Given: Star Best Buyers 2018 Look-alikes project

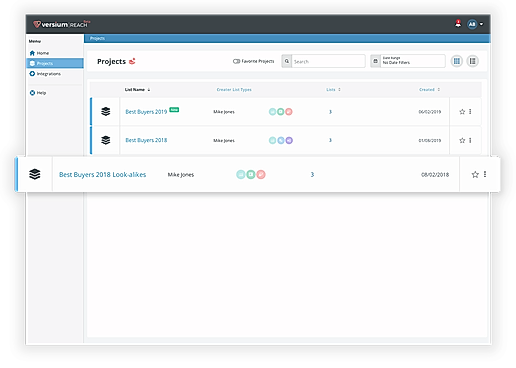Looking at the screenshot, I should tap(475, 174).
